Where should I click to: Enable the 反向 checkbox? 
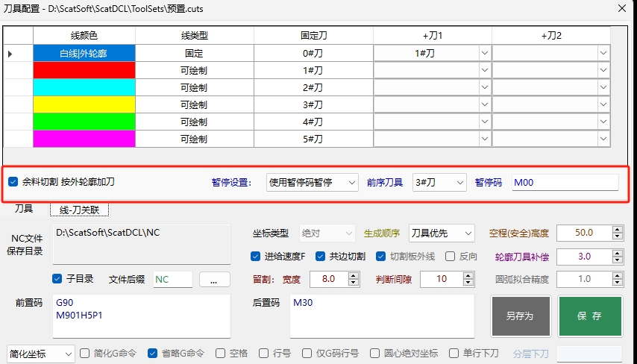[x=450, y=257]
